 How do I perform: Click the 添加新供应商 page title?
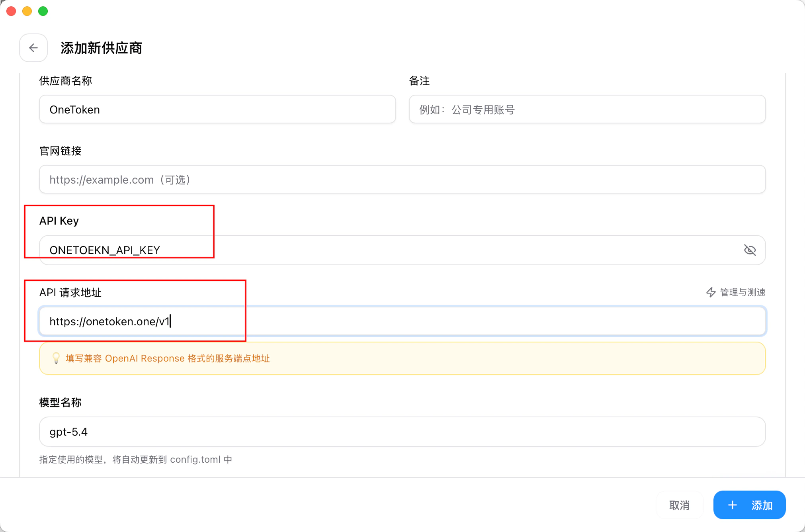[101, 48]
